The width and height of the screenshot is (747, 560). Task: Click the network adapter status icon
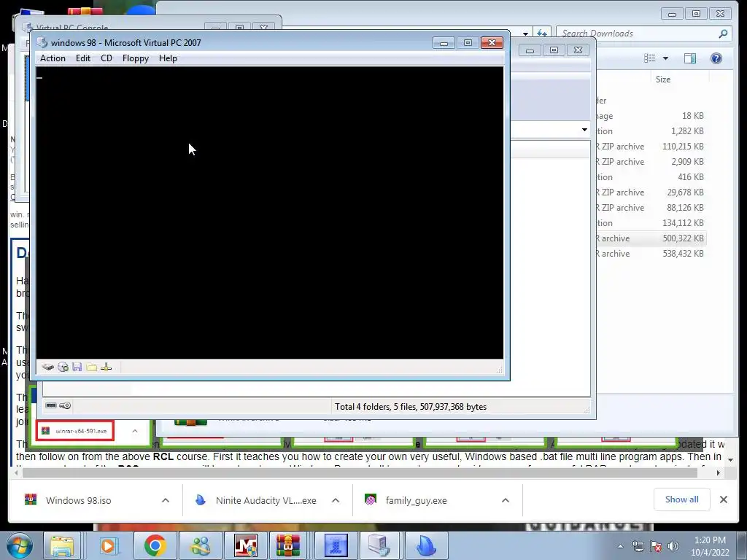click(x=107, y=367)
